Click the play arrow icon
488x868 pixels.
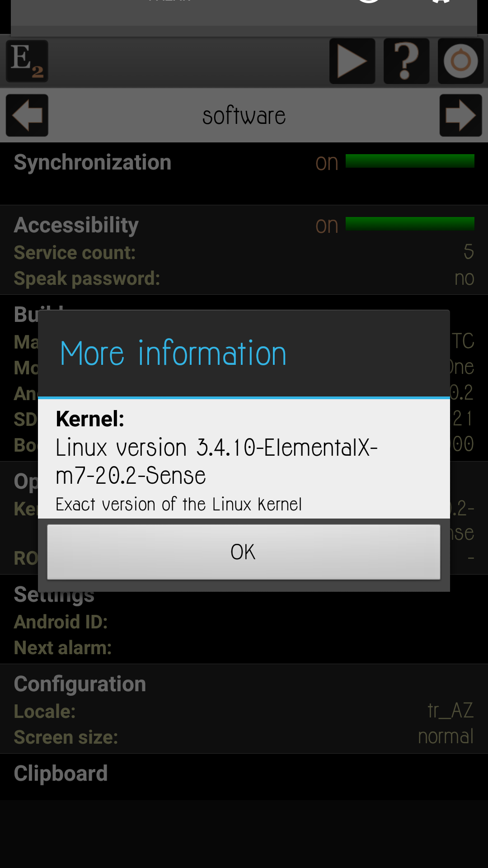352,61
